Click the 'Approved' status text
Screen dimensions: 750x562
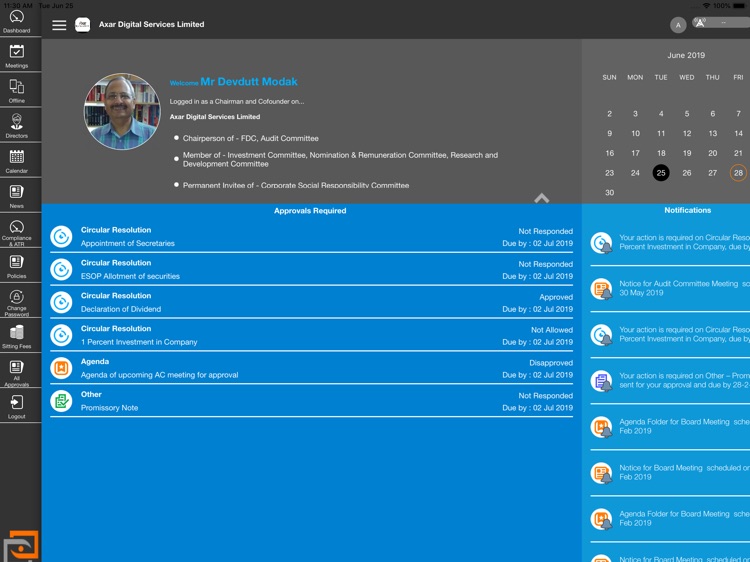556,297
